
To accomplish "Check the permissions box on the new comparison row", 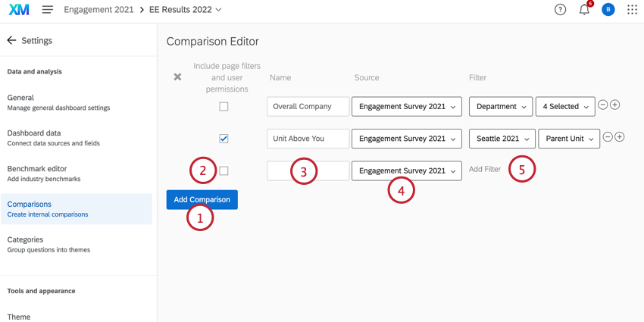I will (x=224, y=171).
